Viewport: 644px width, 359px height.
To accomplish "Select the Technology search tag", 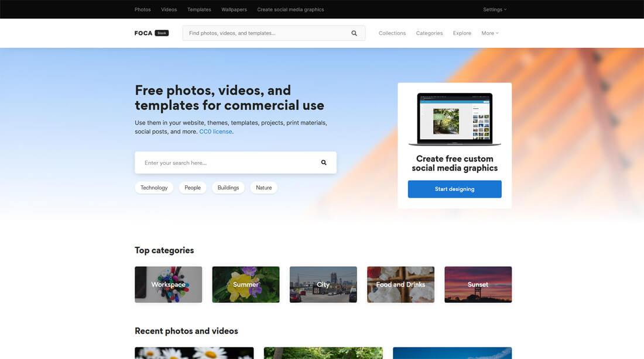I will coord(154,187).
